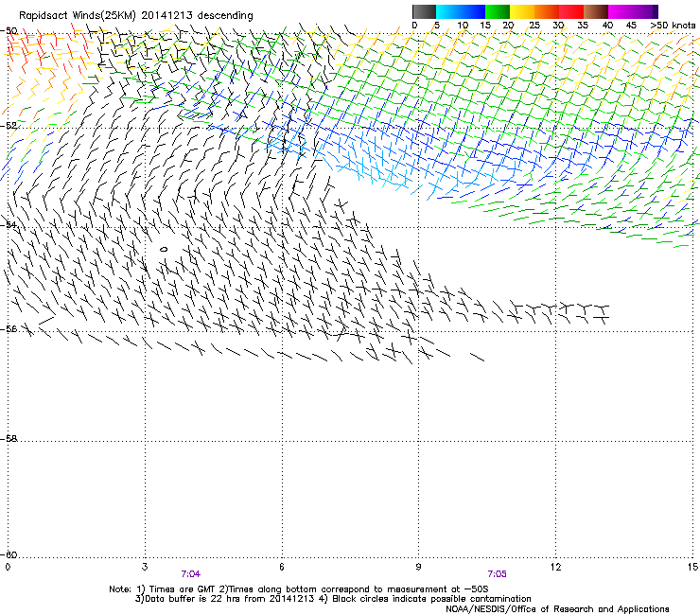Click the black contamination circle in the plot
The image size is (700, 615).
(x=164, y=249)
